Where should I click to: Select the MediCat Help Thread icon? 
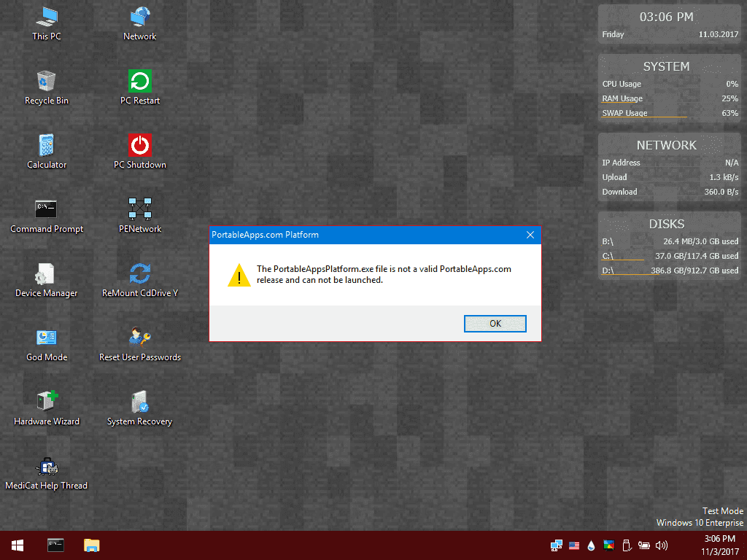(47, 472)
